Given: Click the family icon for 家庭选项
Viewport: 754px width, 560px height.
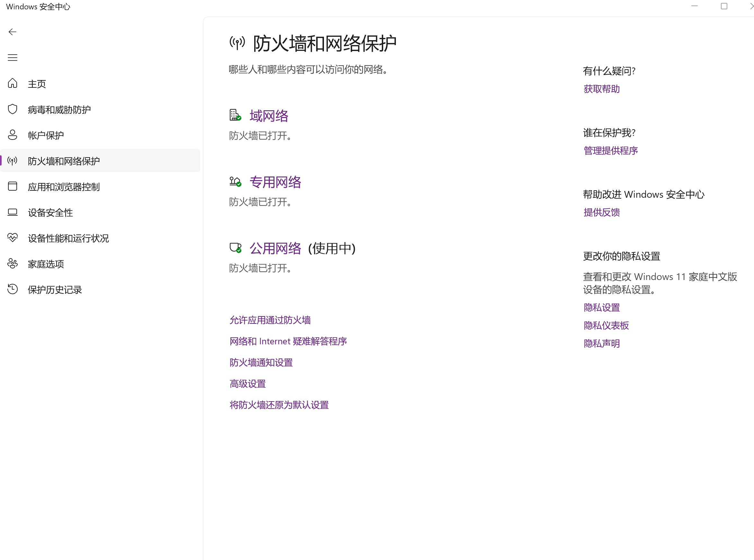Looking at the screenshot, I should (13, 264).
